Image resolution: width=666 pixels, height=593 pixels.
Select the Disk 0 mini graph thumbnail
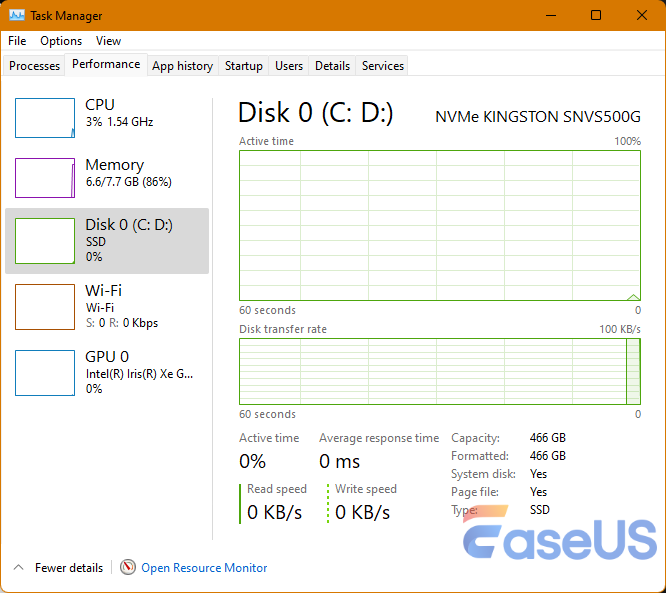(45, 241)
